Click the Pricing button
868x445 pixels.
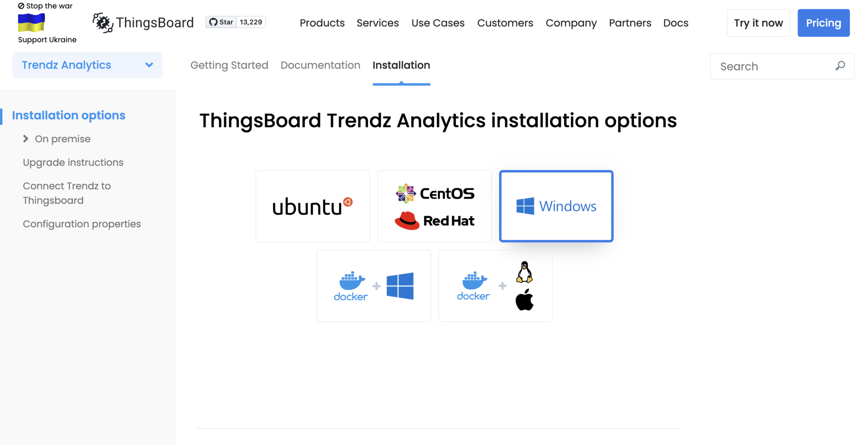click(823, 23)
